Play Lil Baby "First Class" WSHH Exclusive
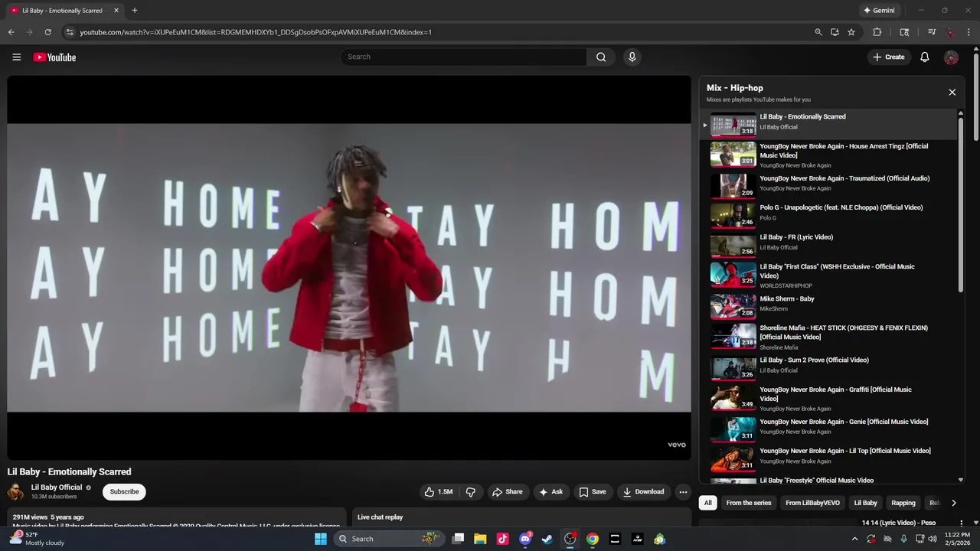This screenshot has height=551, width=980. 828,275
